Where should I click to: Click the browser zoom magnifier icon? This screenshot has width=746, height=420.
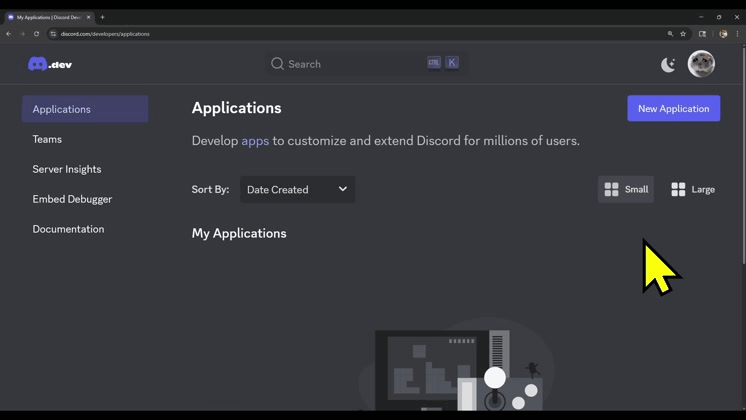coord(670,34)
